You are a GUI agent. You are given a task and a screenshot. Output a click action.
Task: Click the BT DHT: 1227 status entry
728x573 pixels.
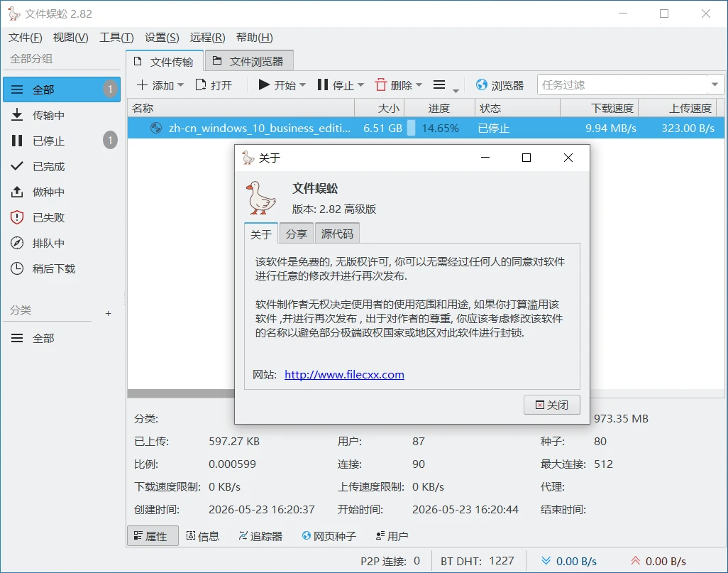(x=478, y=561)
